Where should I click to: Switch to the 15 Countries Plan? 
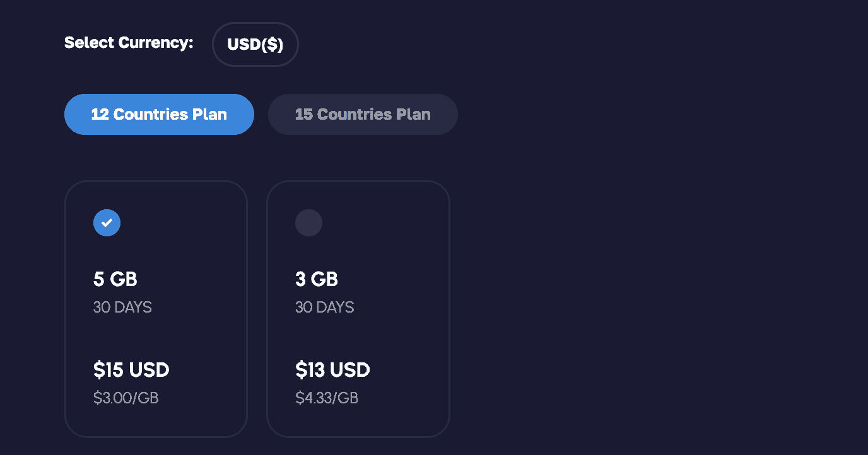(363, 114)
